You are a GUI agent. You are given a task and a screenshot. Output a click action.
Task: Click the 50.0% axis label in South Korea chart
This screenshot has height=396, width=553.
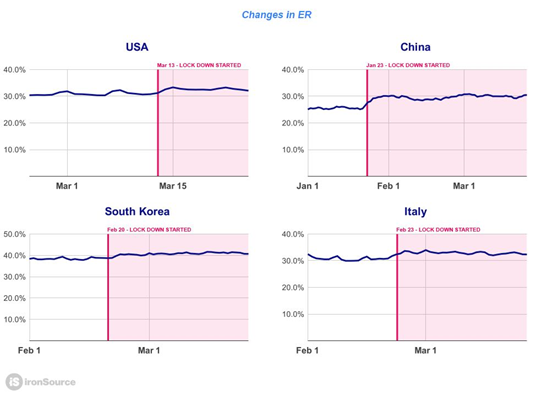click(x=14, y=234)
